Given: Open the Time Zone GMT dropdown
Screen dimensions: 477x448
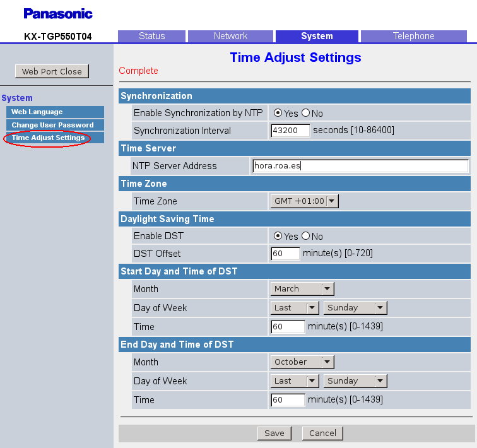Looking at the screenshot, I should pyautogui.click(x=305, y=201).
